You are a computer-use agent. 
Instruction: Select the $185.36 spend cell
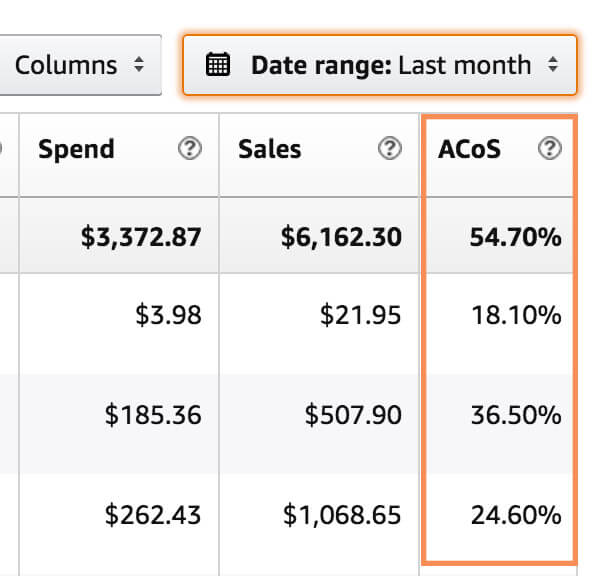pos(153,415)
